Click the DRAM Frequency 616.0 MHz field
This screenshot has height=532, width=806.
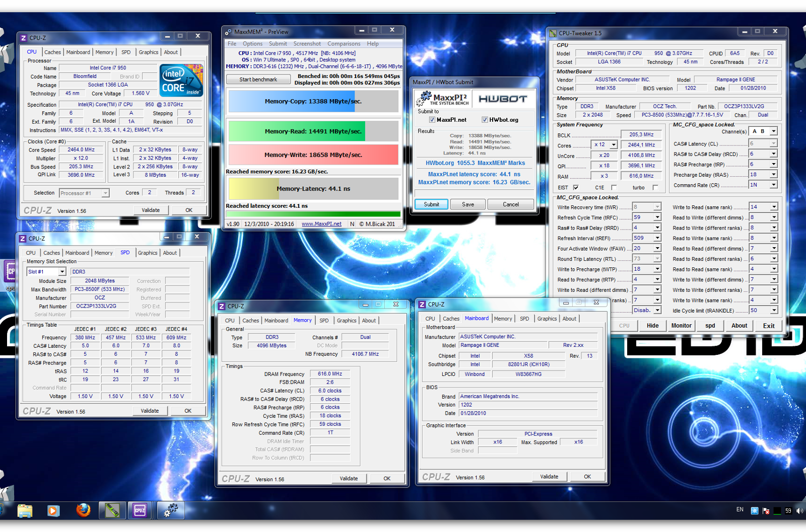330,374
